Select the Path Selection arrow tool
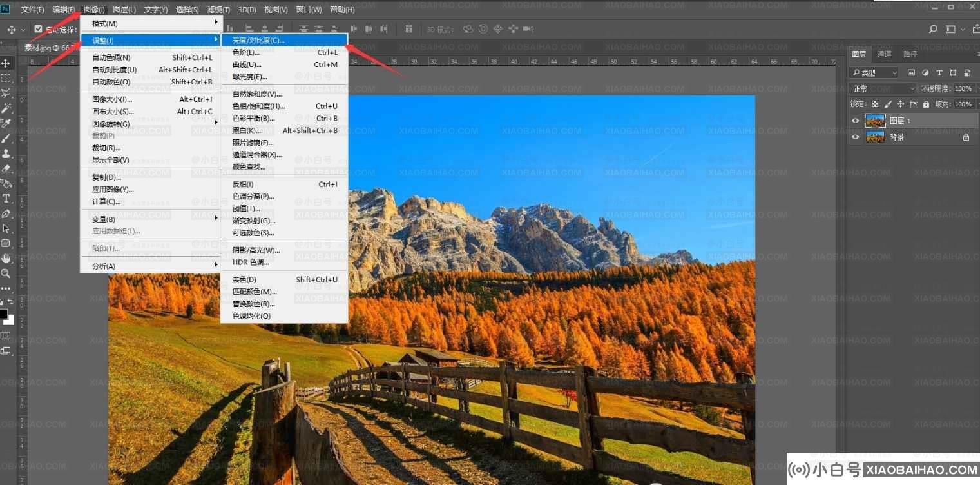This screenshot has height=485, width=980. tap(6, 229)
